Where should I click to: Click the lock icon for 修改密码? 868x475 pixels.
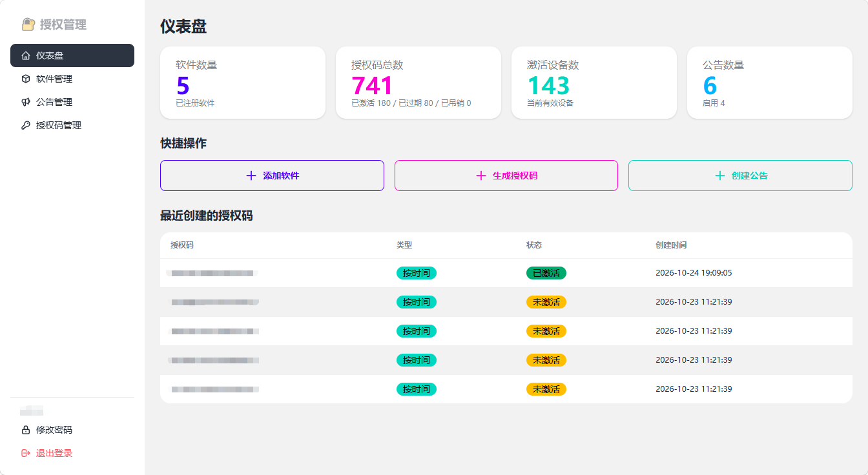pyautogui.click(x=26, y=430)
